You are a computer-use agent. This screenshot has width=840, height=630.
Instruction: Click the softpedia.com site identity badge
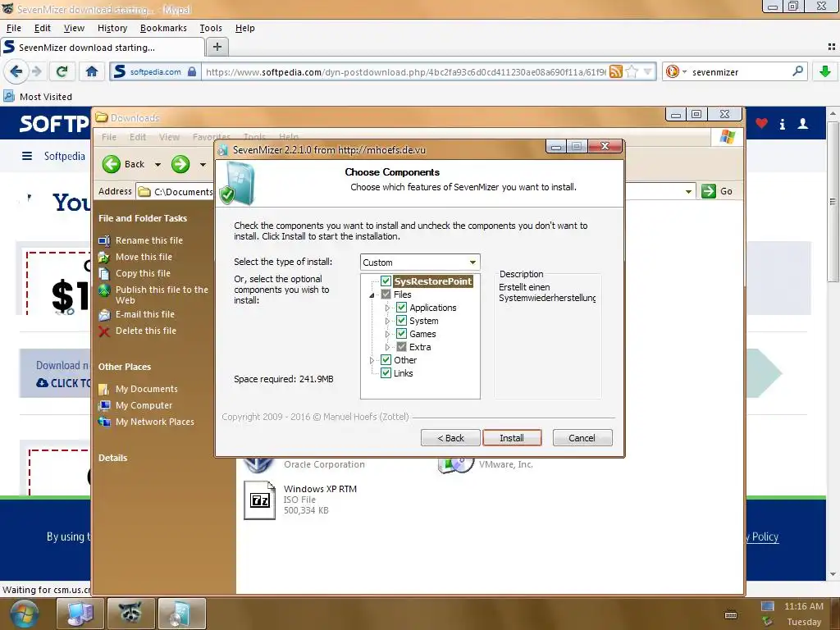[x=155, y=71]
